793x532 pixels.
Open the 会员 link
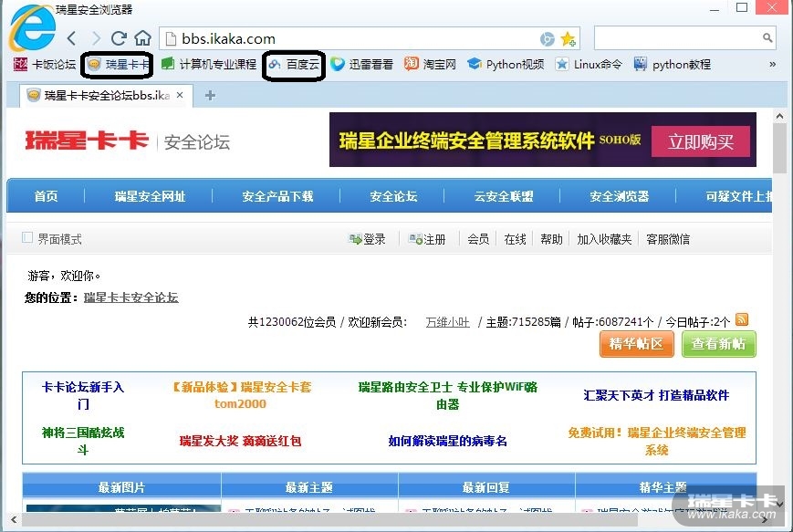(478, 239)
